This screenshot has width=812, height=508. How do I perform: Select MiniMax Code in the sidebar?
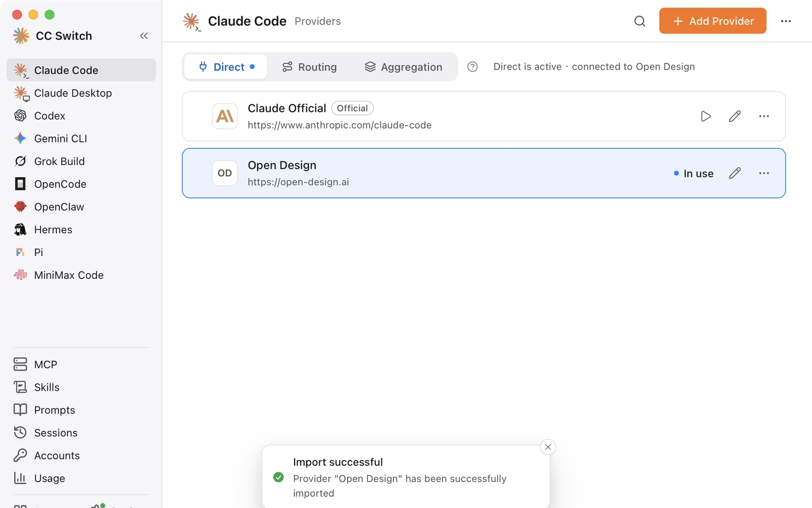coord(81,275)
